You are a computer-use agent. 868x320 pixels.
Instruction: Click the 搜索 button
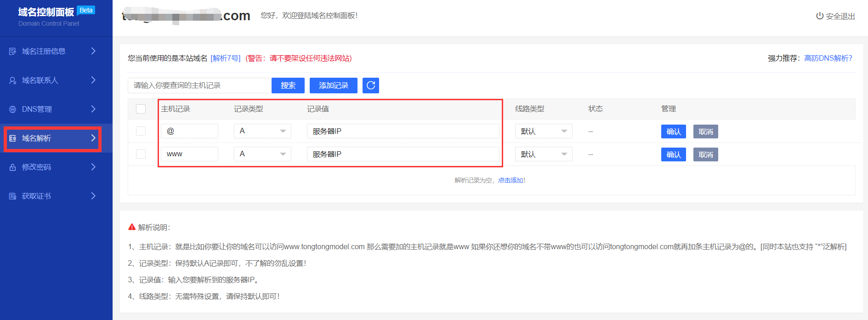[x=288, y=86]
